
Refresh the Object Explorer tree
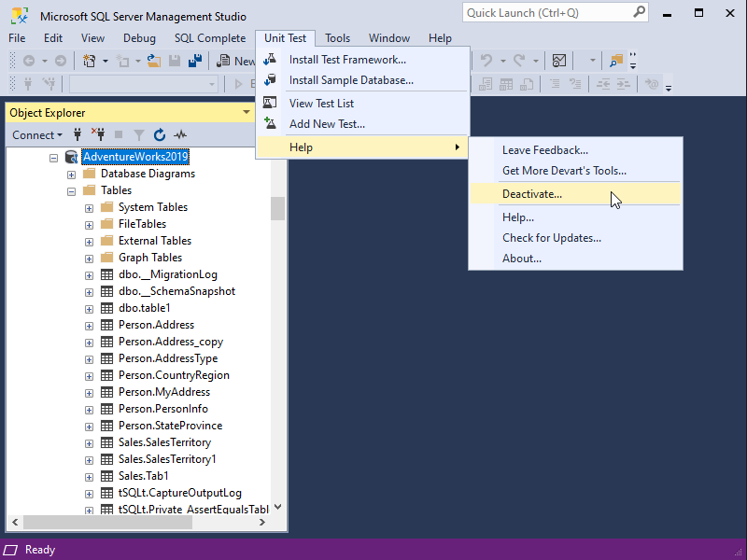[x=160, y=134]
